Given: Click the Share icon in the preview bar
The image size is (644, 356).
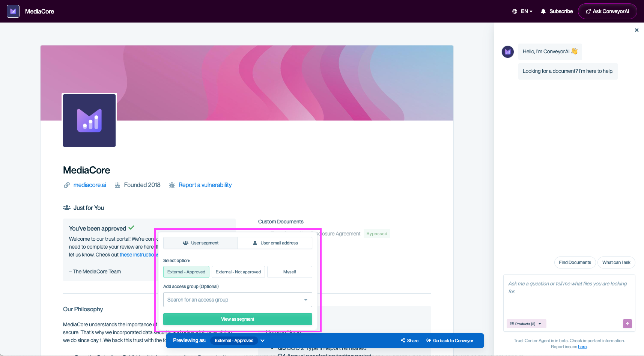Looking at the screenshot, I should (x=403, y=341).
